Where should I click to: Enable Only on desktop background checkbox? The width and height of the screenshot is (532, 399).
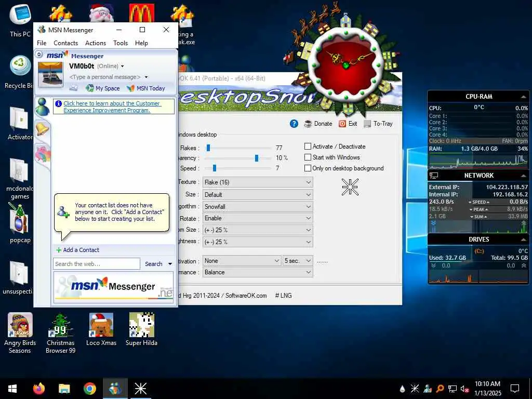[x=308, y=168]
